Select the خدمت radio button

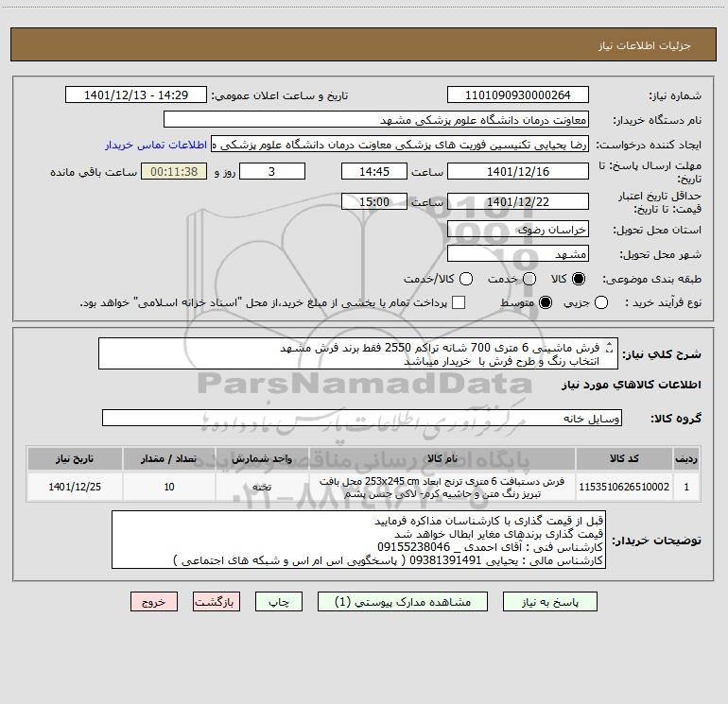[x=529, y=279]
